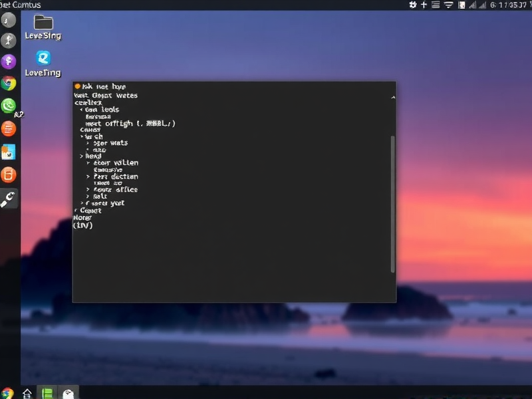Viewport: 532px width, 399px height.
Task: Expand the 'Part dection' tree arrow
Action: point(88,177)
